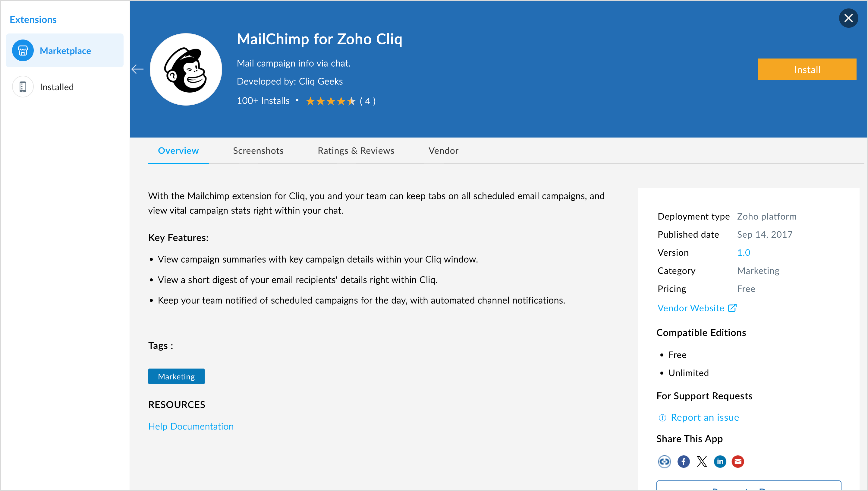Share via LinkedIn icon
This screenshot has height=491, width=868.
click(720, 461)
